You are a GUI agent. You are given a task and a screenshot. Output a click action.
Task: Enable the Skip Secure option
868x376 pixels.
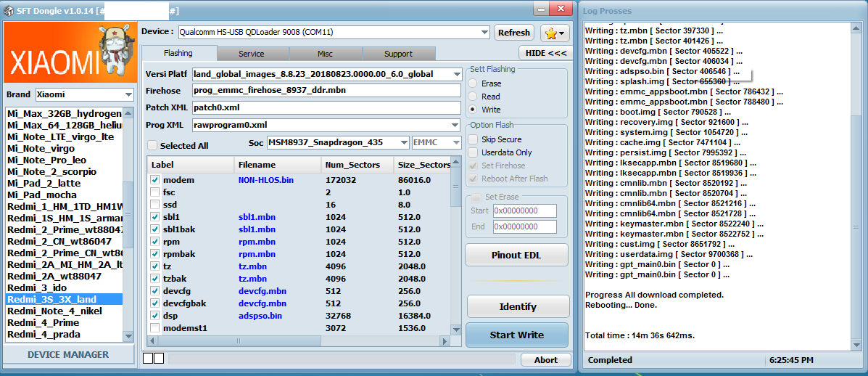point(474,139)
